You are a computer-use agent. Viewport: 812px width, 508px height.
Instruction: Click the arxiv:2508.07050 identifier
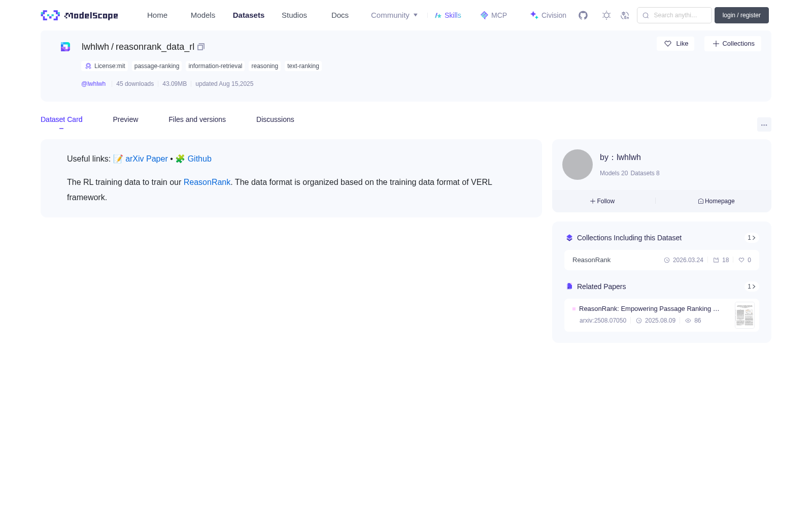pos(603,321)
